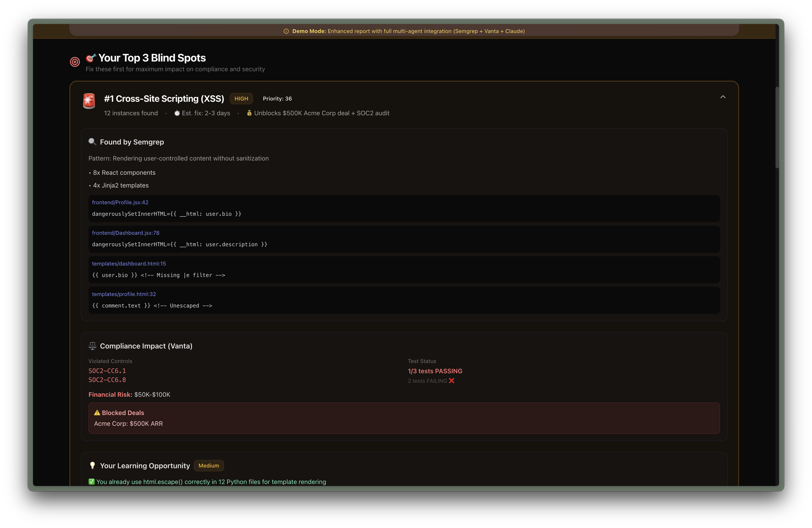Screen dimensions: 812x528
Task: Click the siren alert icon for XSS
Action: click(89, 101)
